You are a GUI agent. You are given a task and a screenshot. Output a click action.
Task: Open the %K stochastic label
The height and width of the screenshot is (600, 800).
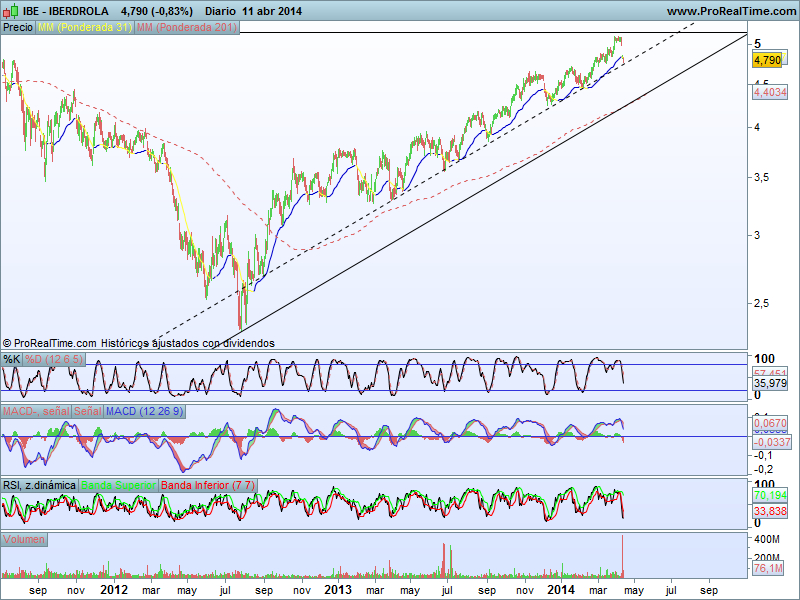(x=11, y=359)
